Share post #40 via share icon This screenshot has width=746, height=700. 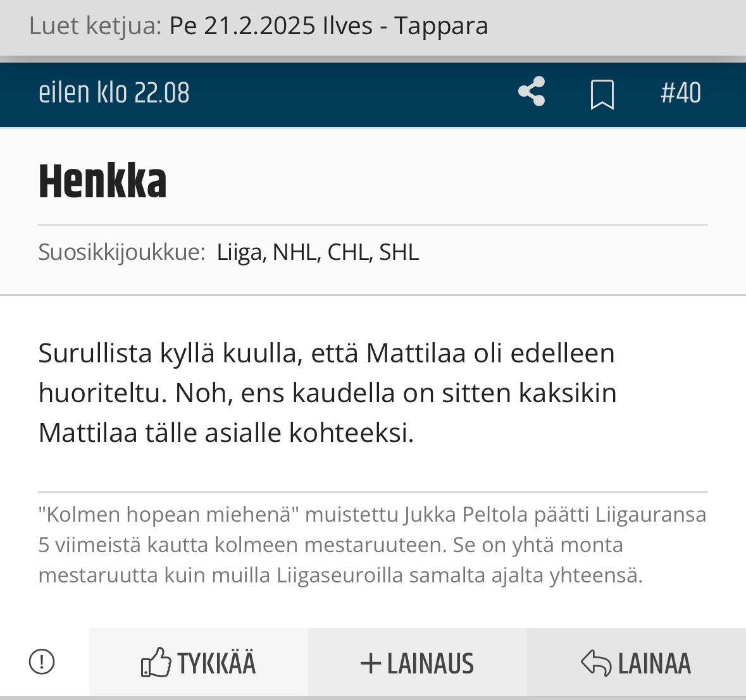point(532,91)
